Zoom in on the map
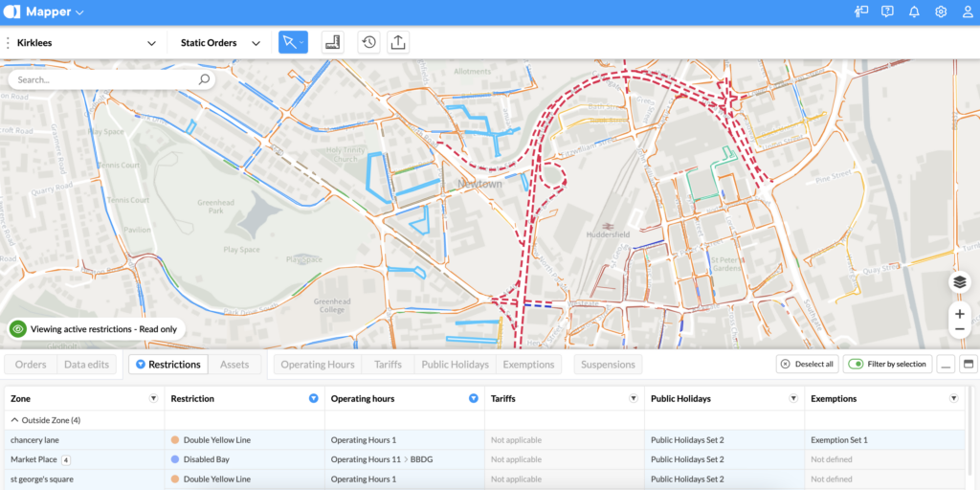The width and height of the screenshot is (980, 490). click(959, 313)
